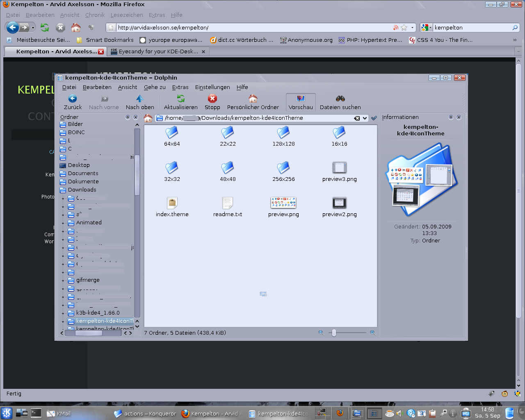Clear the Dolphin location bar text
Image resolution: width=525 pixels, height=420 pixels.
click(357, 118)
